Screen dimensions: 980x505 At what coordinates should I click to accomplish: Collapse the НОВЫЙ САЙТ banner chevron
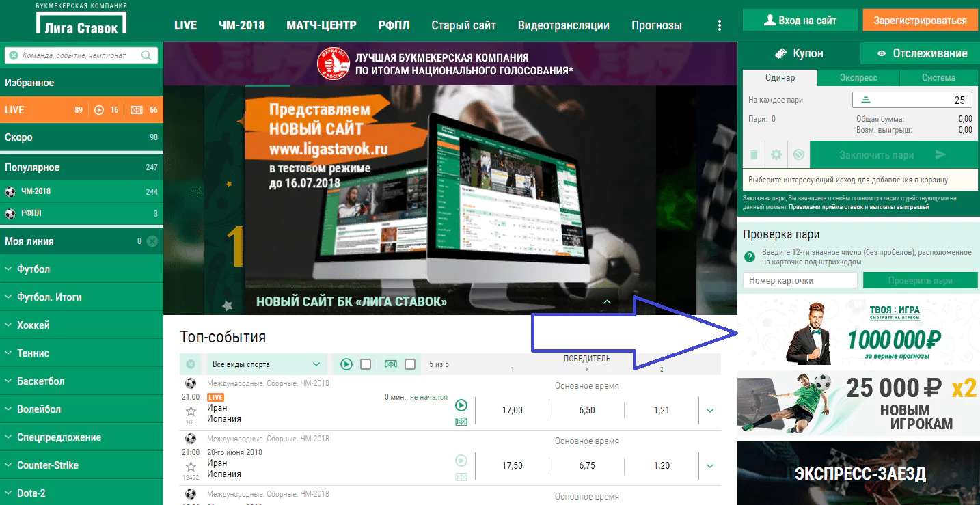tap(607, 301)
